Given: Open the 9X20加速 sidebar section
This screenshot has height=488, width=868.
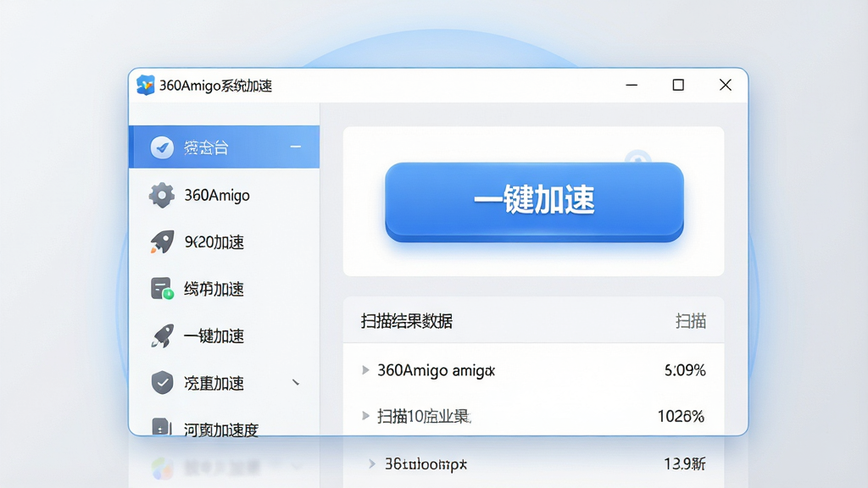Looking at the screenshot, I should (224, 241).
